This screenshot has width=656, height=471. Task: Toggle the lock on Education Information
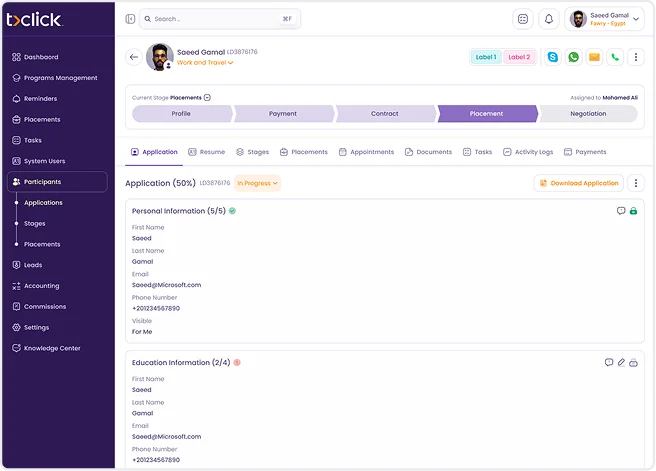[x=633, y=362]
